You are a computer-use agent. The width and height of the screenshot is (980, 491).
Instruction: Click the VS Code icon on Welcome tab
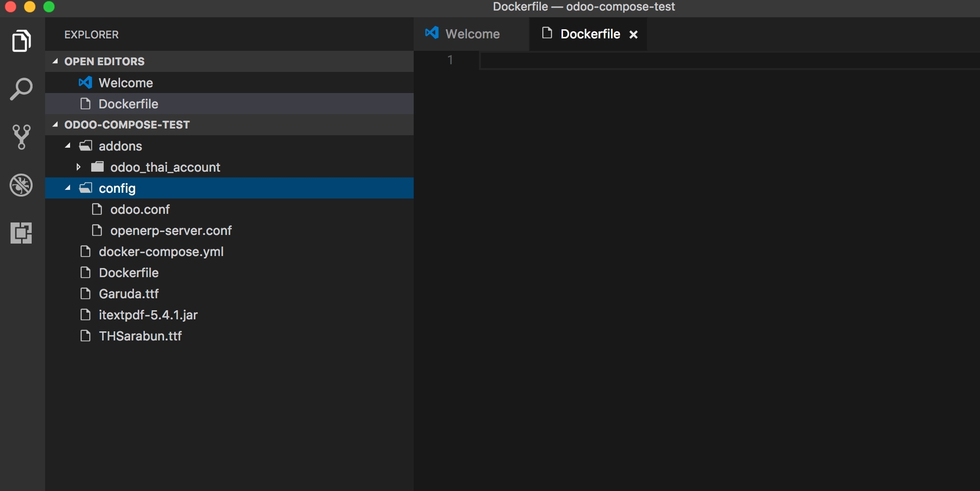(432, 33)
